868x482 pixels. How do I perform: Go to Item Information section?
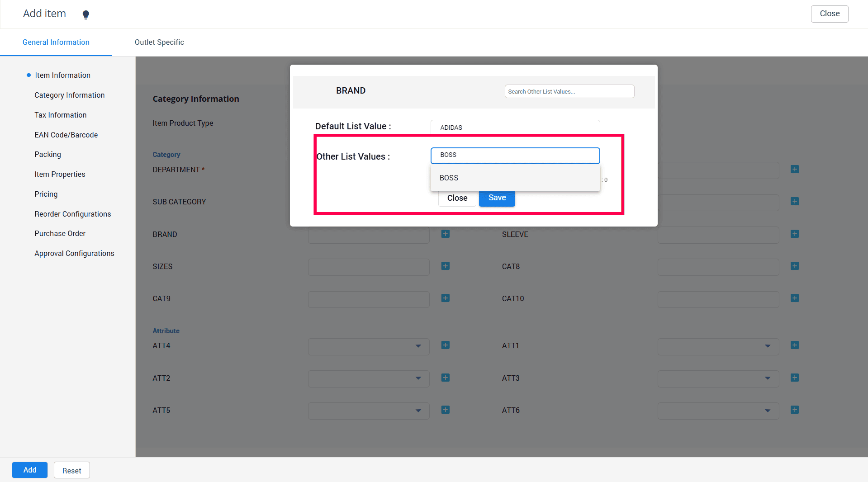[63, 75]
